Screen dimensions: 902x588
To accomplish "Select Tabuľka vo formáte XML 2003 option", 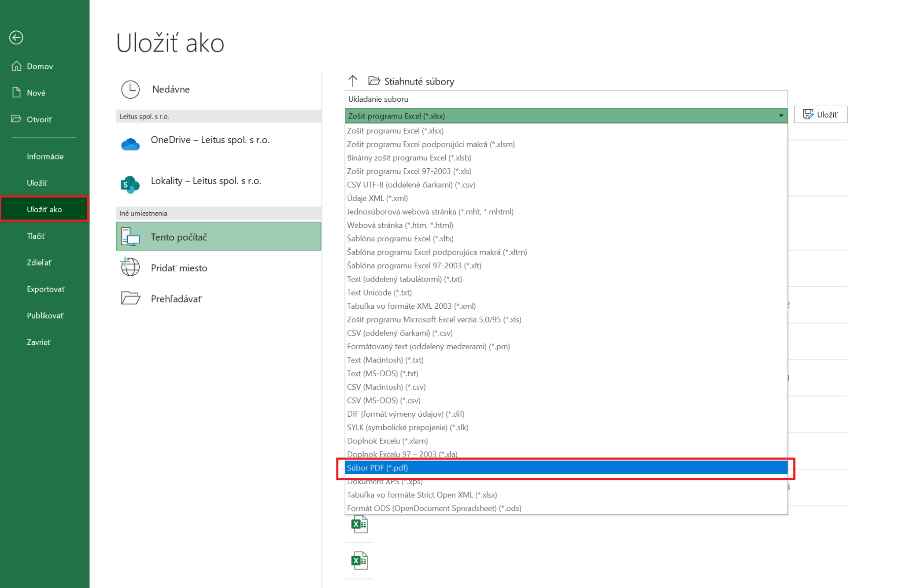I will tap(566, 306).
